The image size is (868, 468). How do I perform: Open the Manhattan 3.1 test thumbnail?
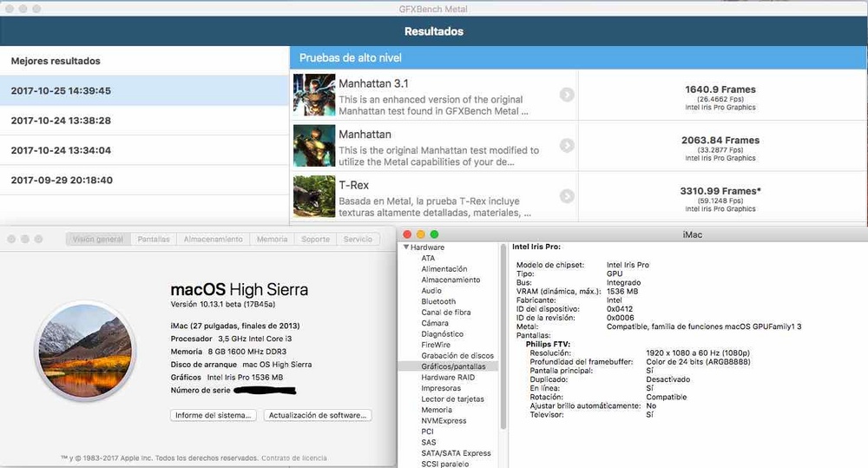click(314, 95)
